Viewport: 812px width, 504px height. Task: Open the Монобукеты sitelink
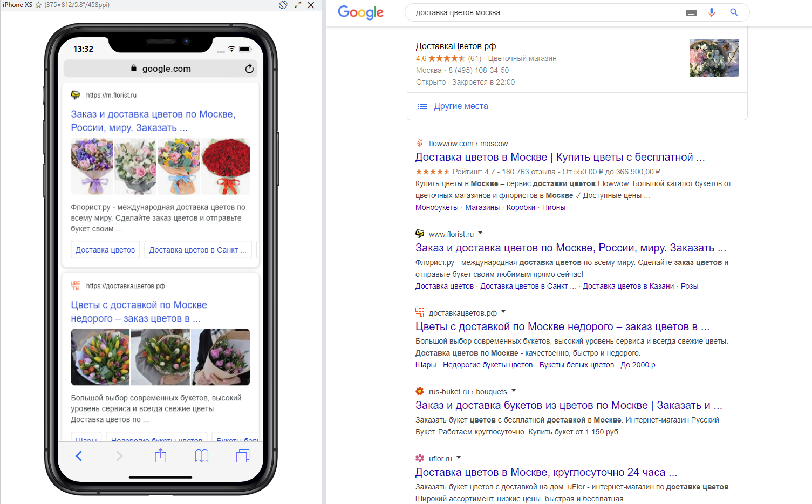[437, 207]
